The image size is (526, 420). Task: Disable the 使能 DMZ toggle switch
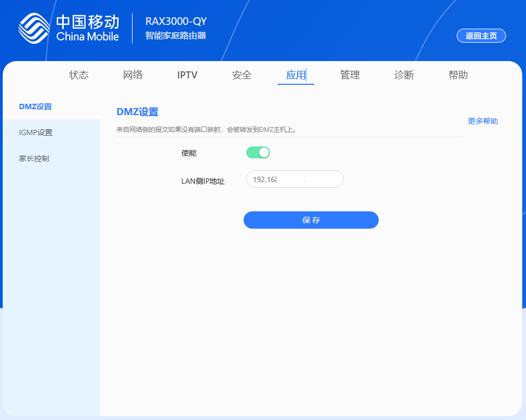(258, 152)
